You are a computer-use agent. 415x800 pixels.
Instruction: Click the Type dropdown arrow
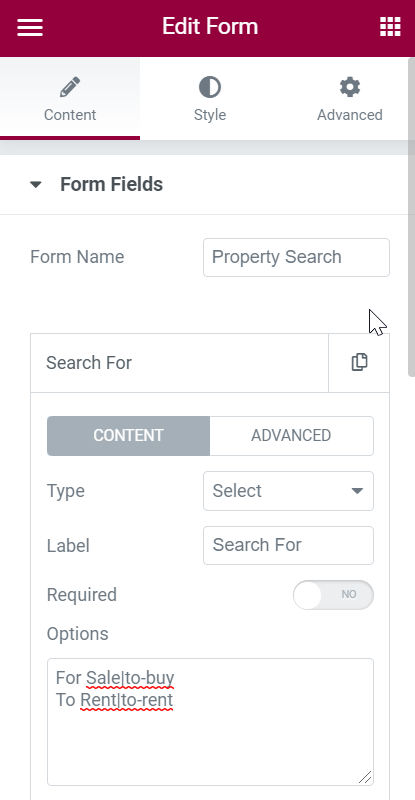click(357, 491)
